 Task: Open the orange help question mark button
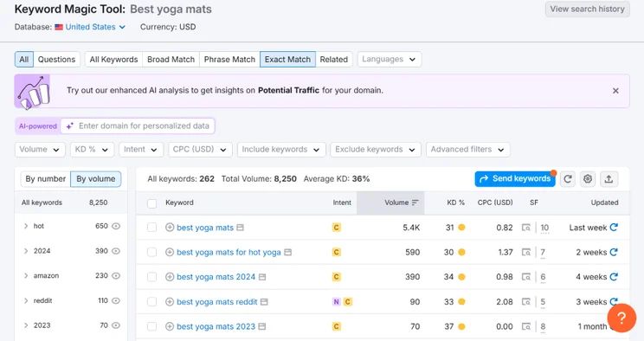point(621,318)
